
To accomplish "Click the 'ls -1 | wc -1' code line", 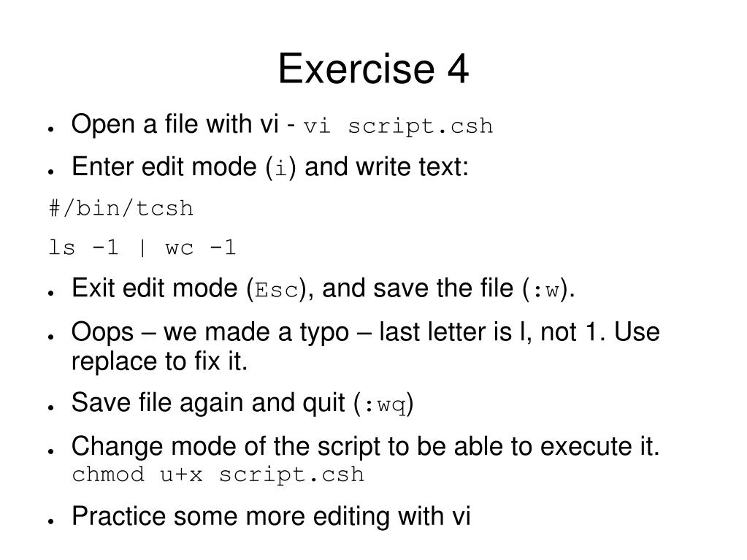I will [142, 248].
